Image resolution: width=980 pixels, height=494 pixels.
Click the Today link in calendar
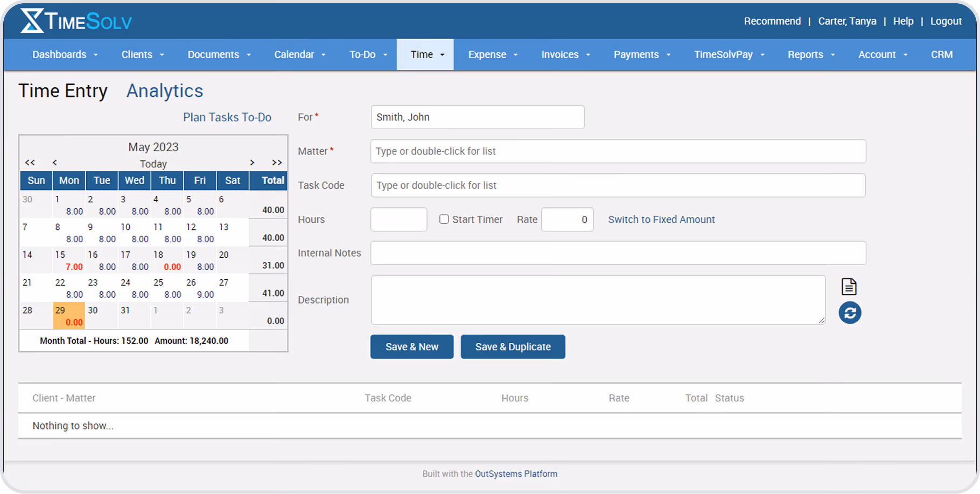[153, 164]
